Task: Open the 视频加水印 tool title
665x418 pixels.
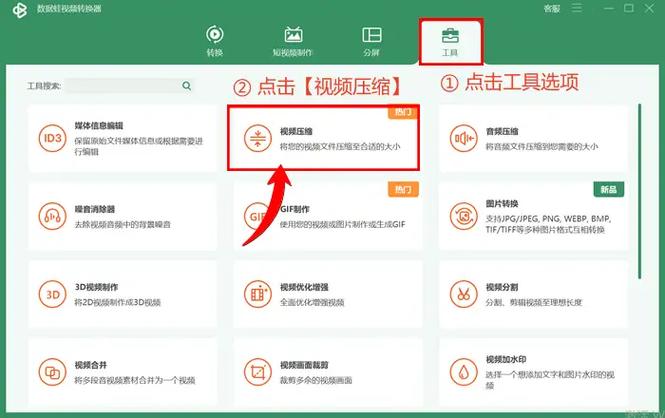Action: pos(506,359)
